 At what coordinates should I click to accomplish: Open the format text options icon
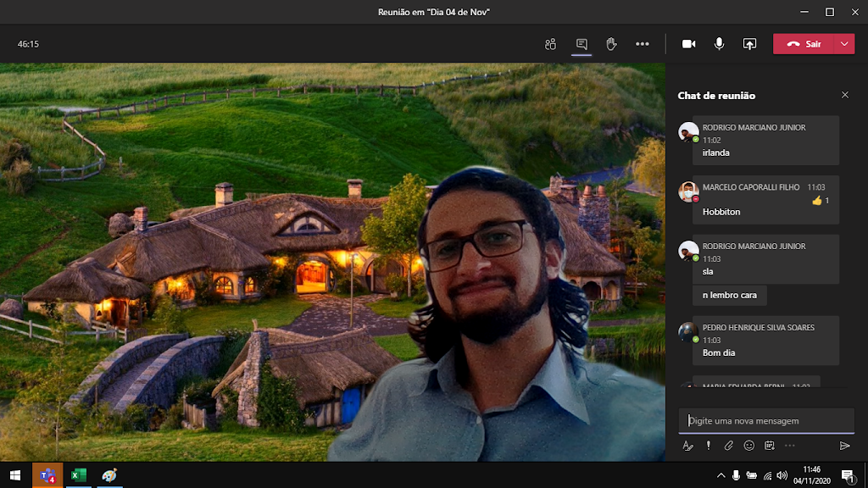tap(688, 446)
